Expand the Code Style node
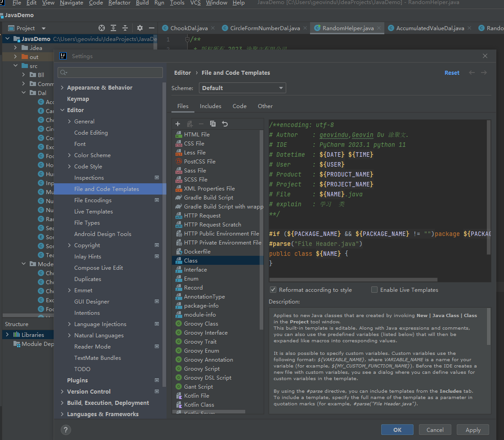Viewport: 504px width, 440px height. pos(69,167)
